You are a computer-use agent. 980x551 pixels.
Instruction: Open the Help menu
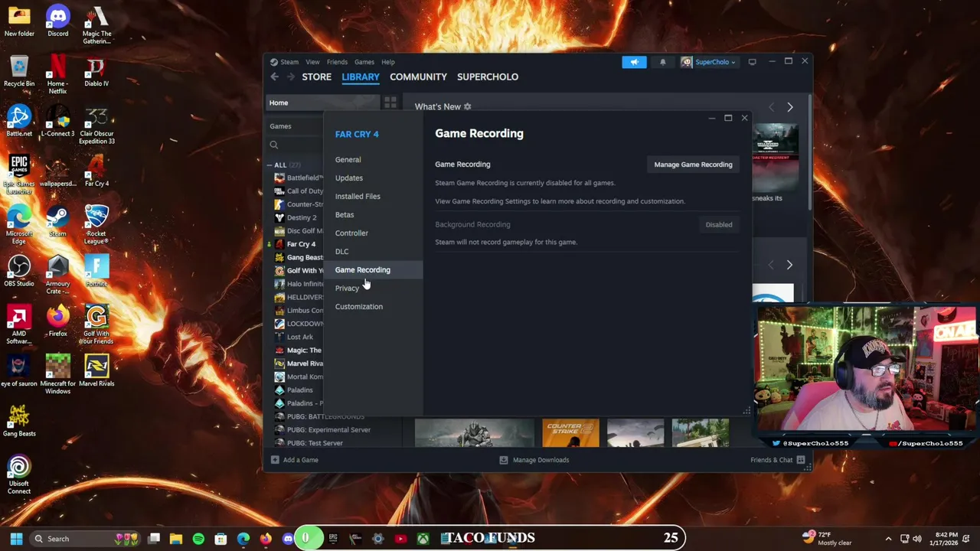[x=388, y=62]
